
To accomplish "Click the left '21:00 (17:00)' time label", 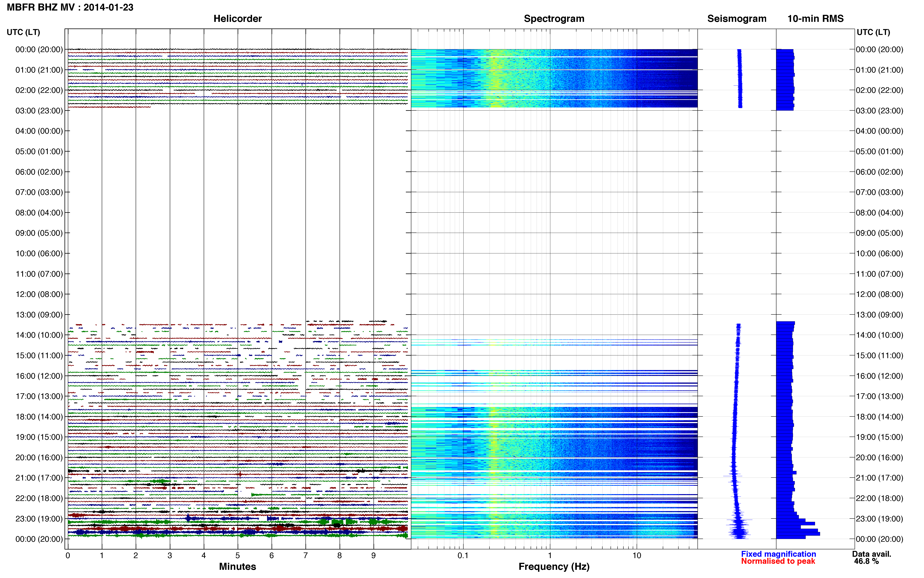I will [39, 478].
